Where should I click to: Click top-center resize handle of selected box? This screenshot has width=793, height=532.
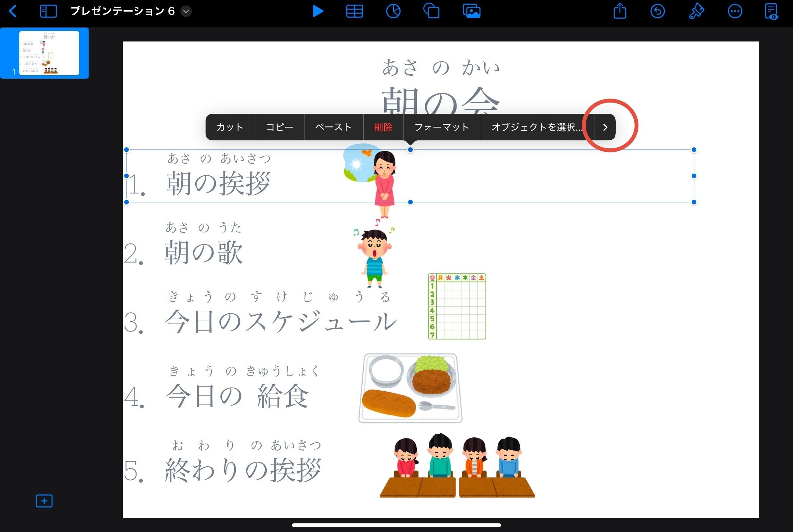[x=410, y=150]
